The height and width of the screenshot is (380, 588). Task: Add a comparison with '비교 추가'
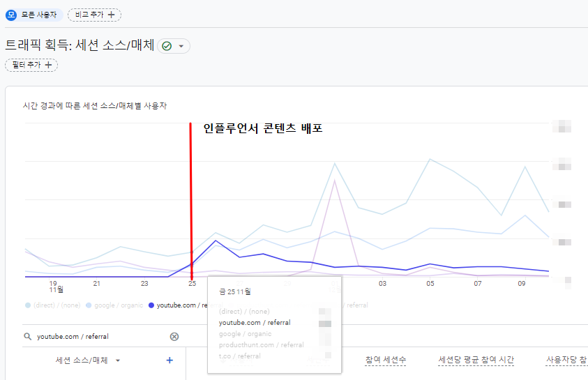[x=94, y=15]
